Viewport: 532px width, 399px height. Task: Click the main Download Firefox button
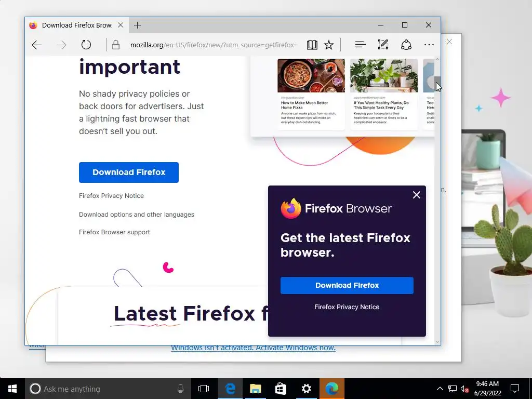[x=129, y=172]
